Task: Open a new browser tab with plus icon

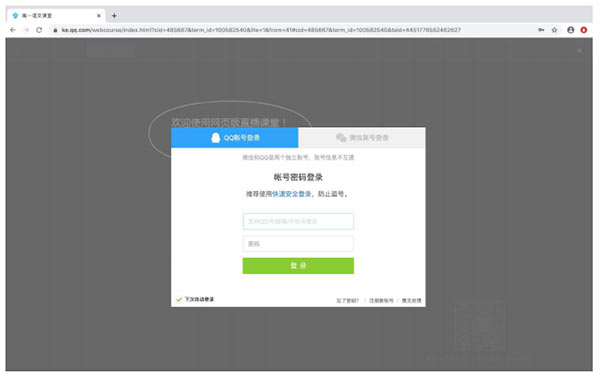Action: point(114,16)
